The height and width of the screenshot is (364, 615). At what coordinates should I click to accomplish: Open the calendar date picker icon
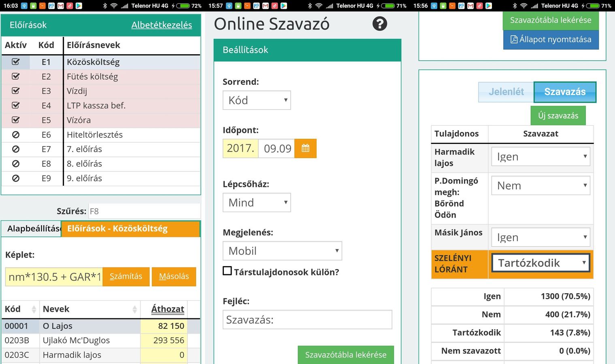tap(305, 148)
